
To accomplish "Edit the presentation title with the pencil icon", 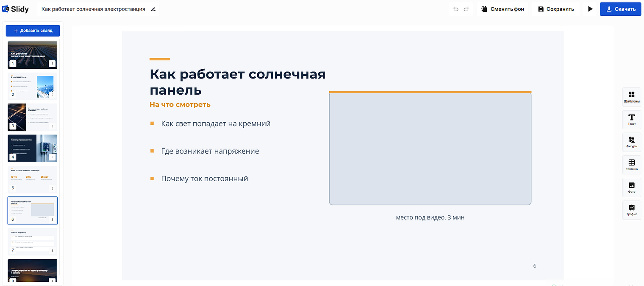I will point(153,9).
